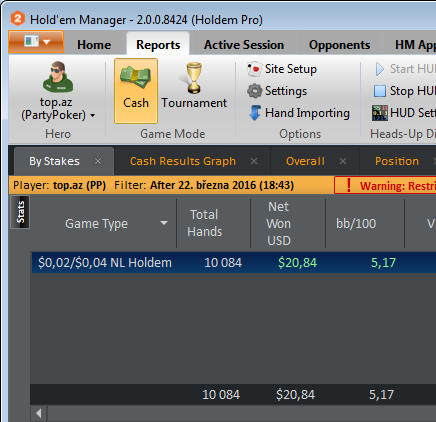436x422 pixels.
Task: Click the Player top.az (PP) filter text
Action: [x=59, y=185]
